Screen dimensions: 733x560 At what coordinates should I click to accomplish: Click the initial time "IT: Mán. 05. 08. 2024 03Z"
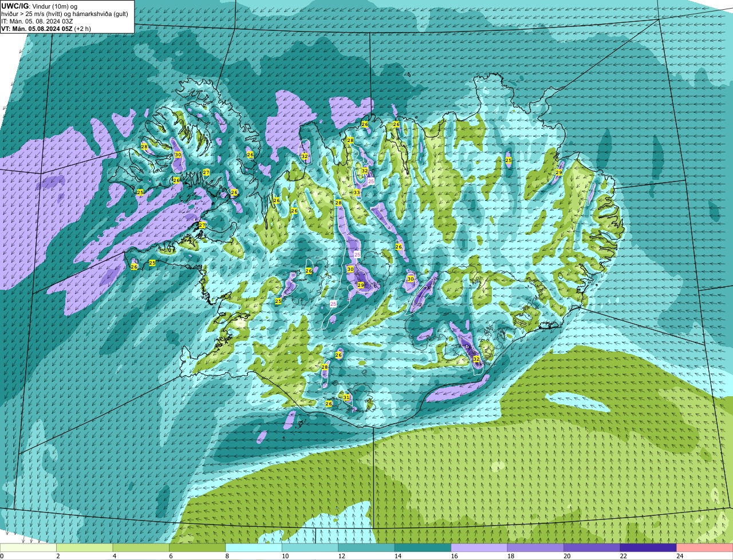tap(38, 21)
